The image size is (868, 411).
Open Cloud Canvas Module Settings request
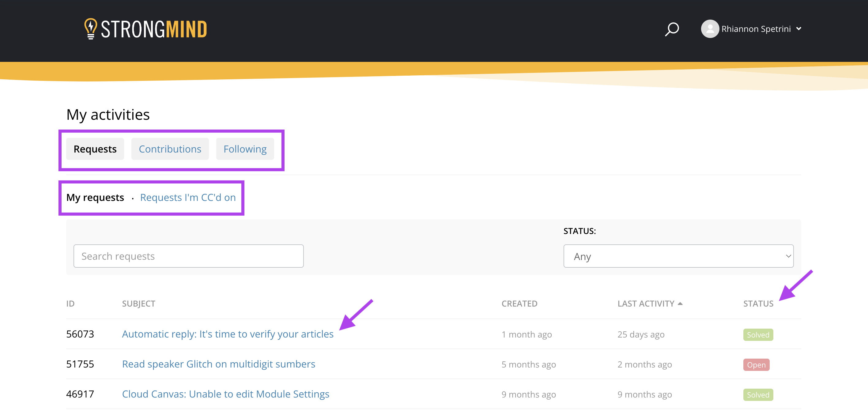[x=225, y=394]
